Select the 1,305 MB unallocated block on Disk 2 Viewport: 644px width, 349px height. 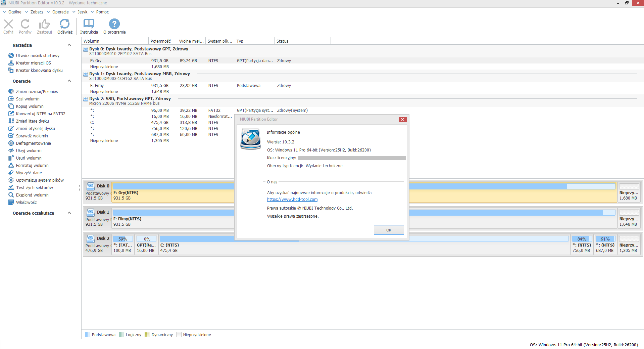point(629,245)
